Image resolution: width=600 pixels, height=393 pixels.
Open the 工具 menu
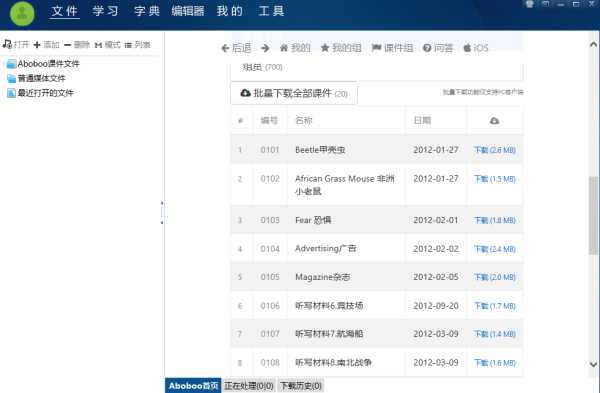271,11
